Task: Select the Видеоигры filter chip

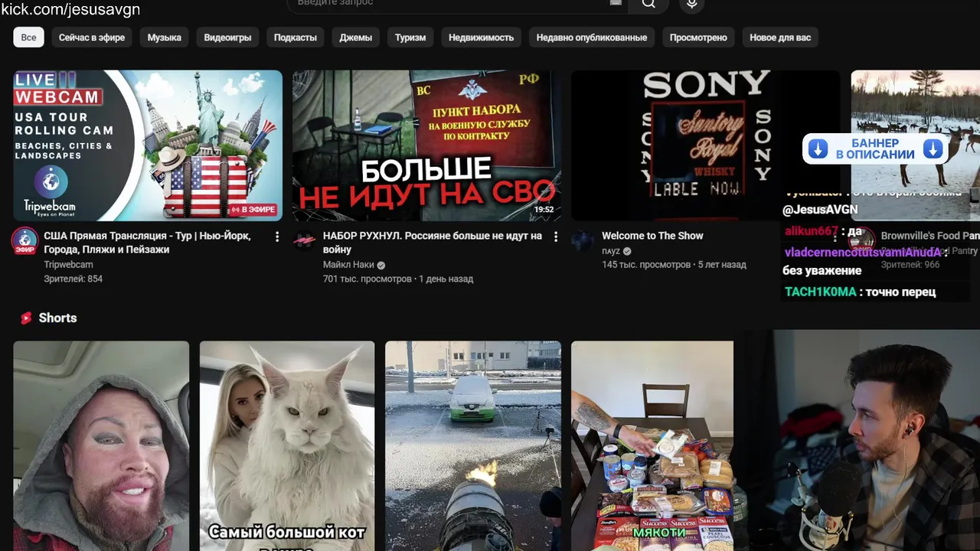Action: (227, 37)
